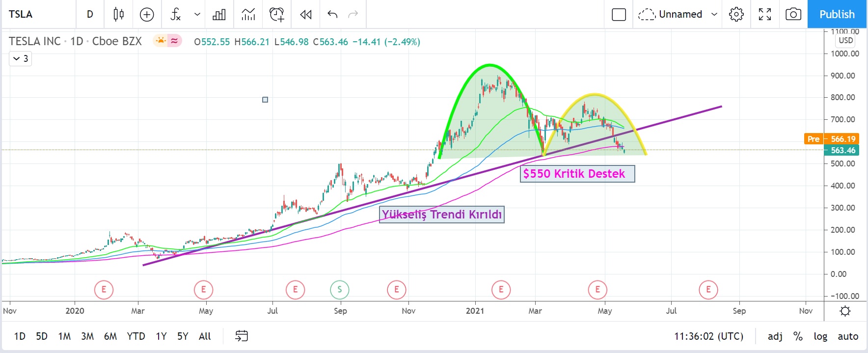The height and width of the screenshot is (353, 868).
Task: Click the green S split marker
Action: 339,290
